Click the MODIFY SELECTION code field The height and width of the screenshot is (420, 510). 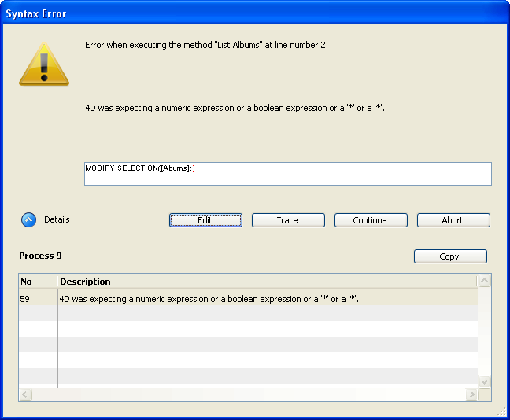coord(287,173)
